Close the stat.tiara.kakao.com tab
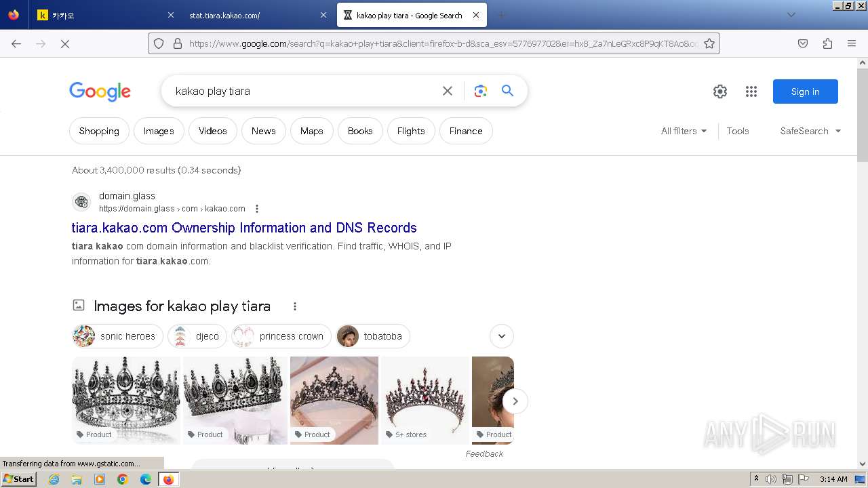 (x=322, y=15)
